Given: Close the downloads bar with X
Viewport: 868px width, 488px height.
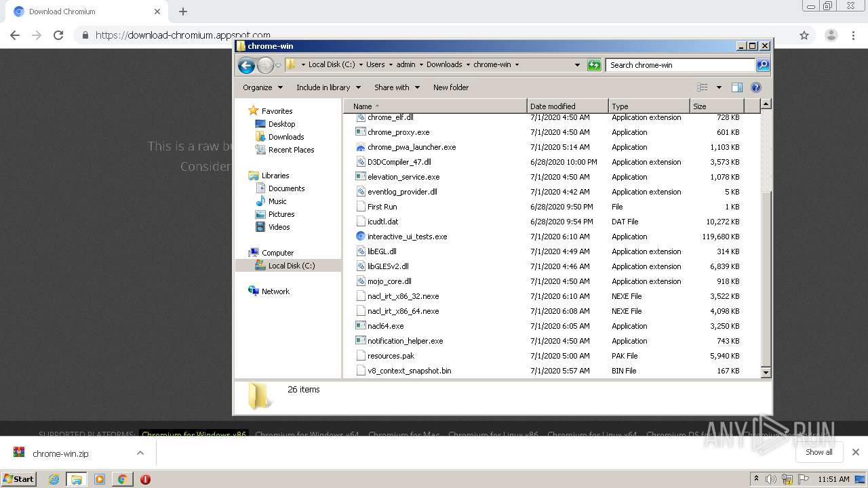Looking at the screenshot, I should [x=856, y=452].
